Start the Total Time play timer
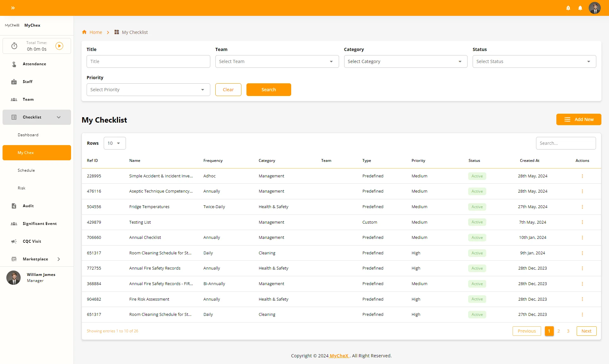Image resolution: width=609 pixels, height=364 pixels. click(59, 46)
